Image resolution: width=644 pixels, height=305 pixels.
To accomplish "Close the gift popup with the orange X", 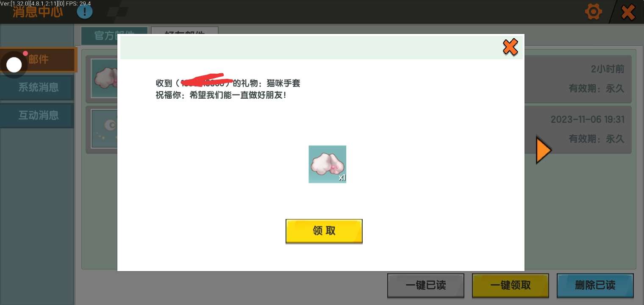I will click(510, 47).
